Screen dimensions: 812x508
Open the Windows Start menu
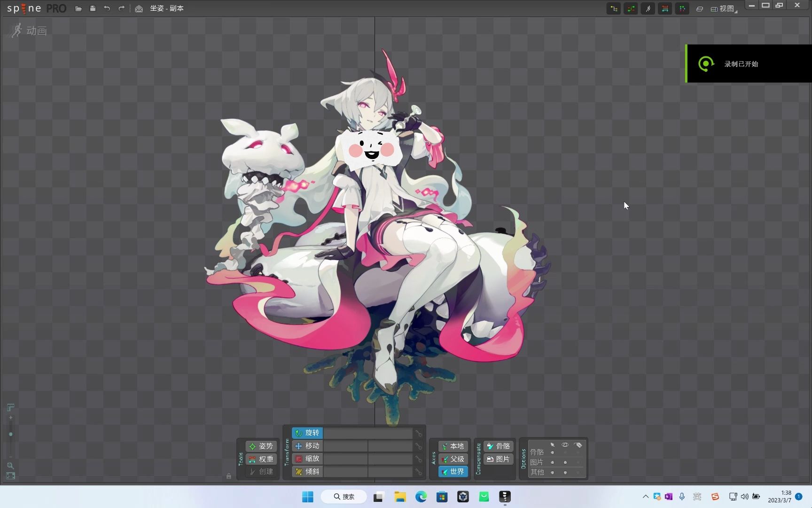(308, 497)
